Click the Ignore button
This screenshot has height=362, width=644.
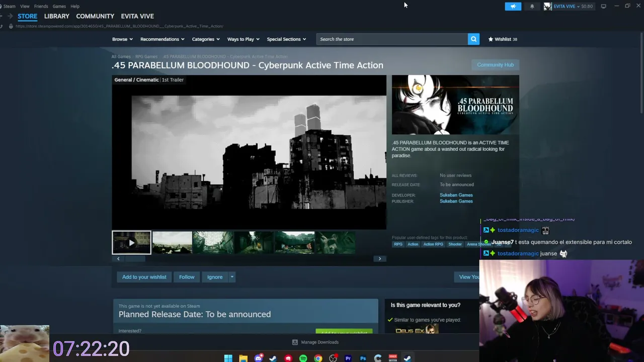[x=215, y=277]
